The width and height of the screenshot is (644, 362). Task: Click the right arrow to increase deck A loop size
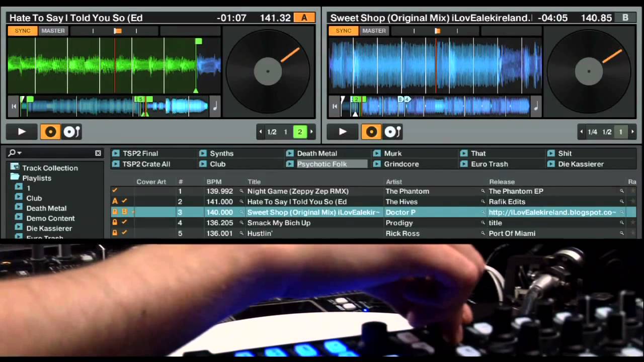pyautogui.click(x=311, y=132)
